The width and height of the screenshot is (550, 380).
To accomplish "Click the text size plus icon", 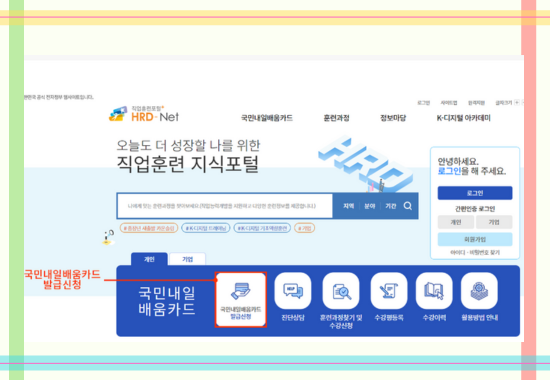I will click(517, 103).
